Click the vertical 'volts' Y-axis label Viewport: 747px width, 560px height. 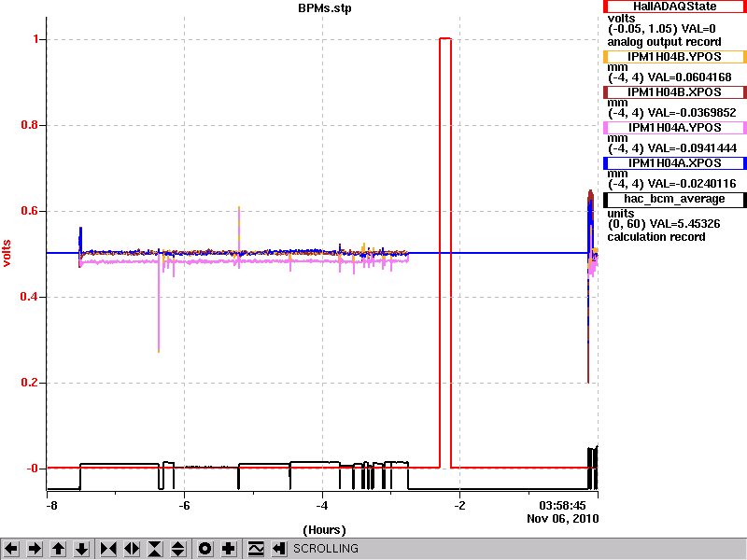(7, 253)
